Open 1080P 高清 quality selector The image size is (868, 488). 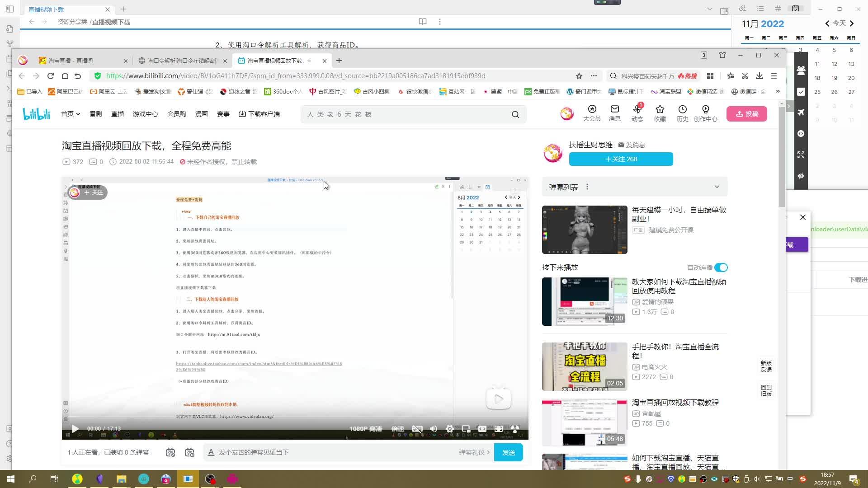pyautogui.click(x=365, y=429)
